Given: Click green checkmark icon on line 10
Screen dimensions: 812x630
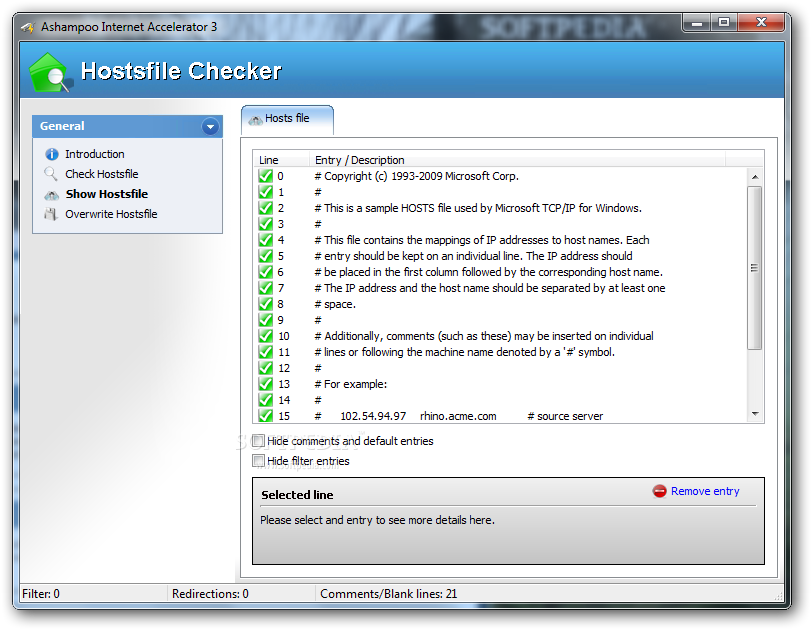Looking at the screenshot, I should (266, 336).
